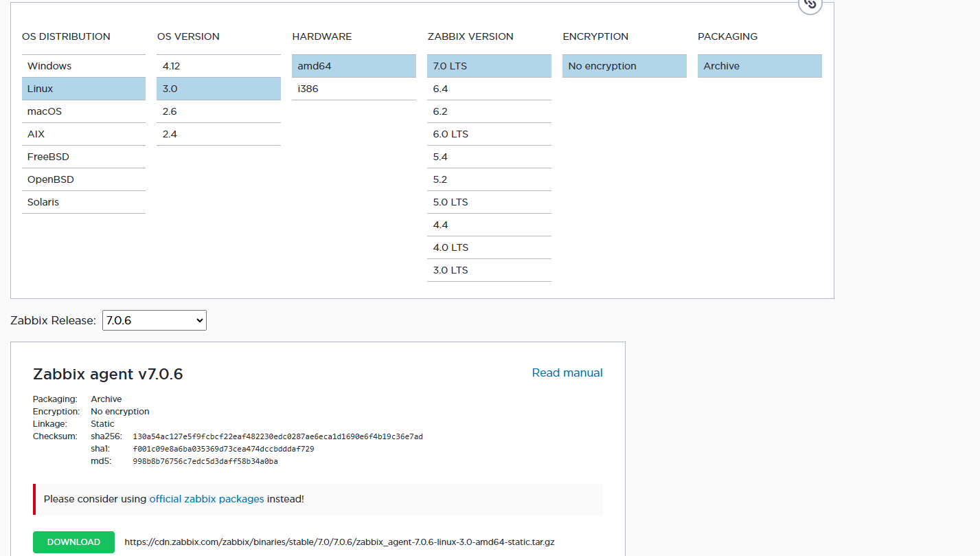980x556 pixels.
Task: Click the permalink chain icon
Action: point(810,4)
